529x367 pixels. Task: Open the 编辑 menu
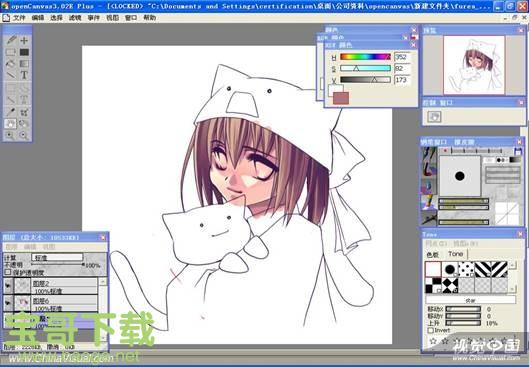tap(38, 18)
